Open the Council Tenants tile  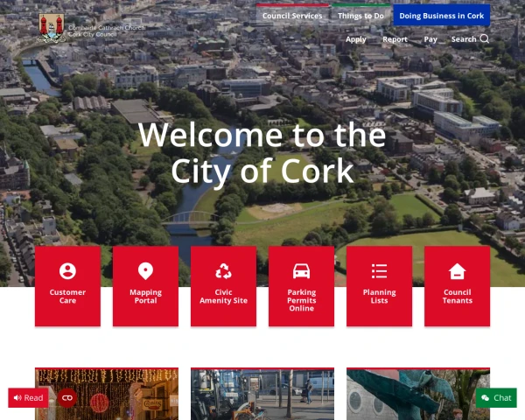(x=457, y=285)
